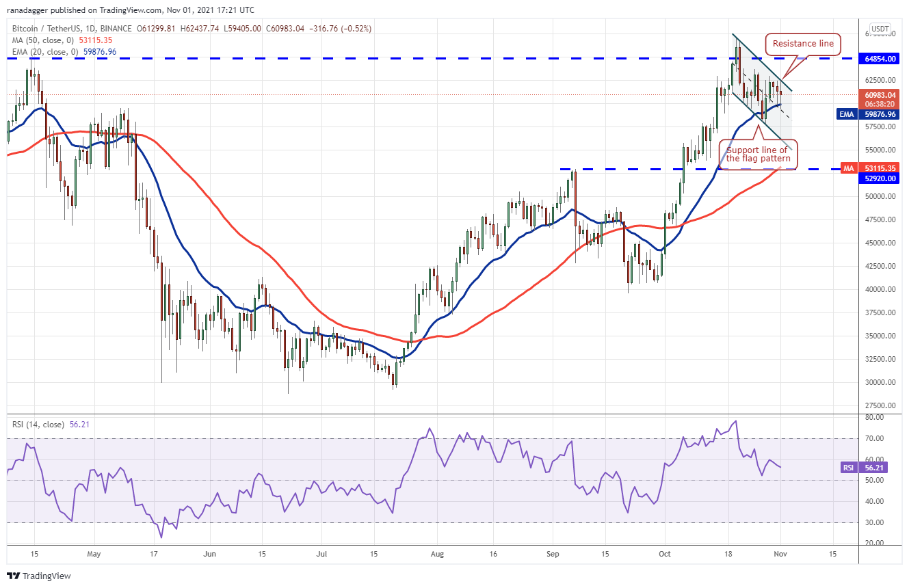
Task: Click the 42500.00 price scale label
Action: (880, 266)
